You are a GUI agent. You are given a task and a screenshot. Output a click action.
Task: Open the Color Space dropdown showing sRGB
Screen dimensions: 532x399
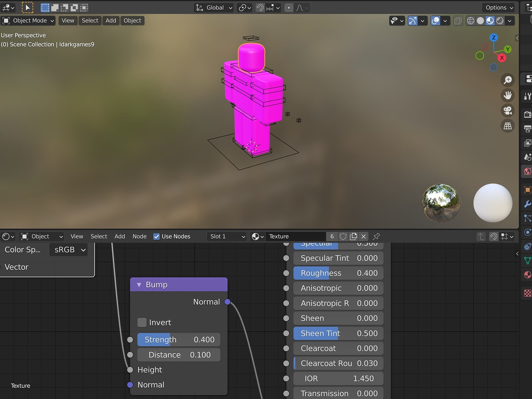(x=68, y=250)
